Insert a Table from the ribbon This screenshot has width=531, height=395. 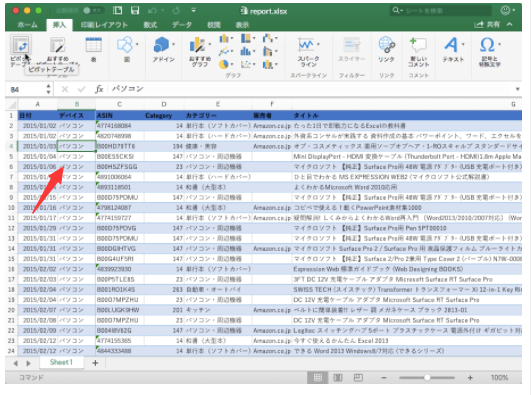[x=93, y=50]
